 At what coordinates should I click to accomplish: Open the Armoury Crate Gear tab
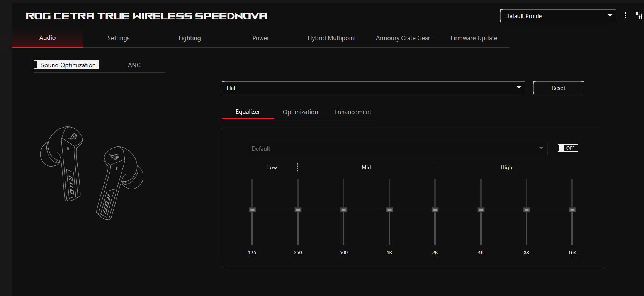pos(403,38)
